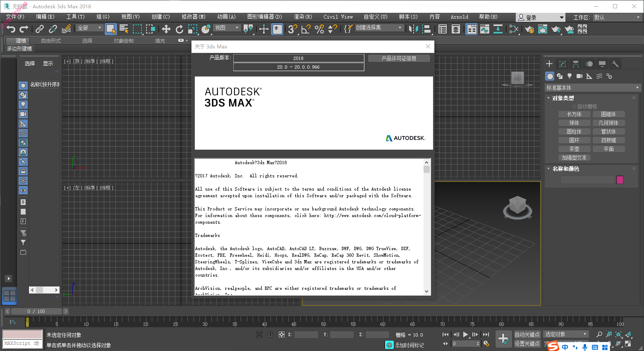
Task: Click the 圆柱体 cylinder button
Action: point(574,131)
